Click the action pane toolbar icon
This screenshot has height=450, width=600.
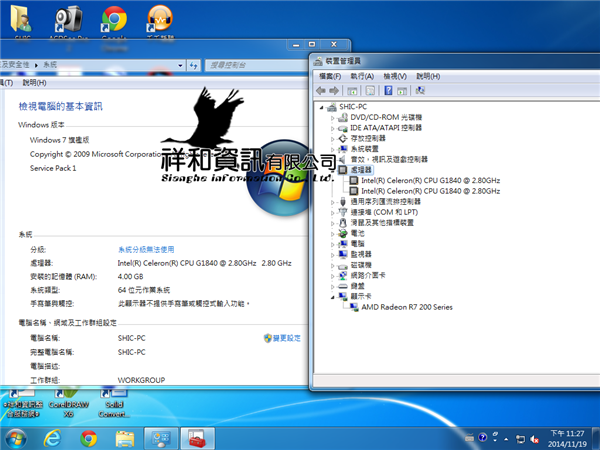(x=401, y=91)
